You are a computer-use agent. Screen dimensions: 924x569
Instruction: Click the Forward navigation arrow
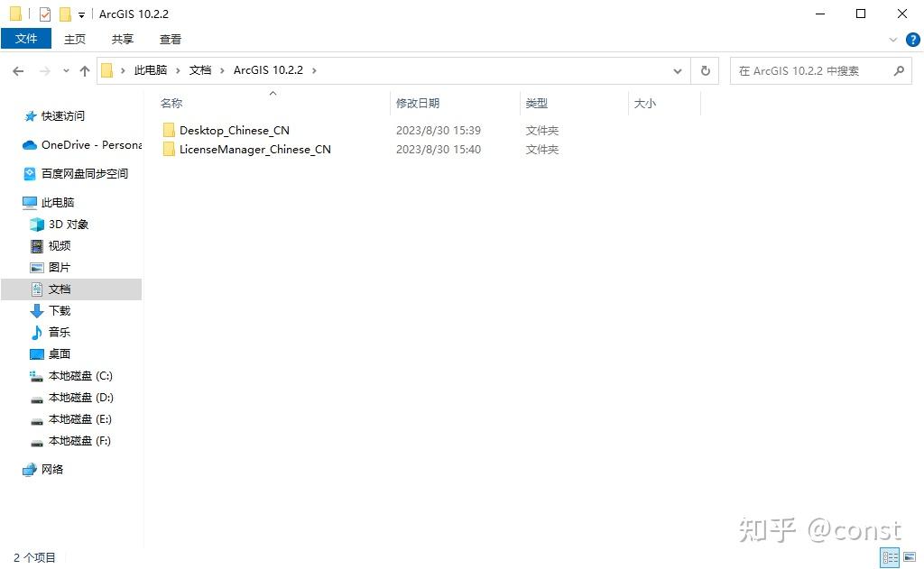tap(45, 70)
